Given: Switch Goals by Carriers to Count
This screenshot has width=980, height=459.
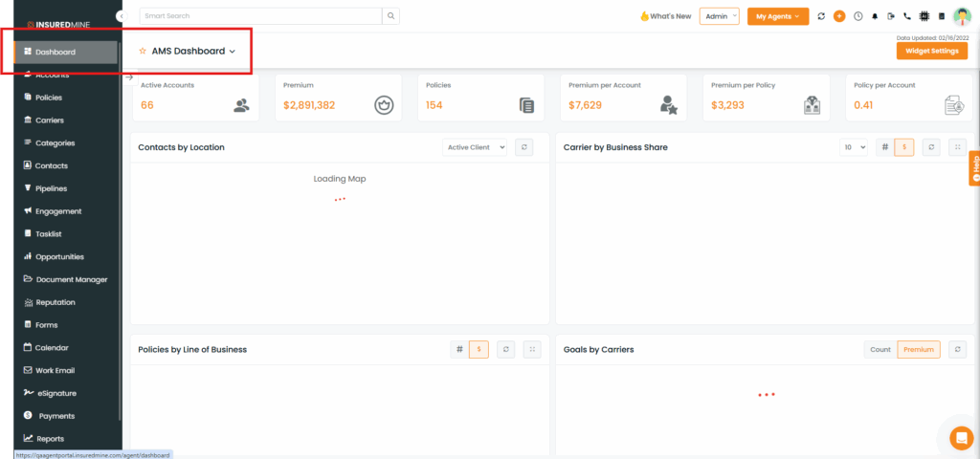Looking at the screenshot, I should [x=880, y=349].
